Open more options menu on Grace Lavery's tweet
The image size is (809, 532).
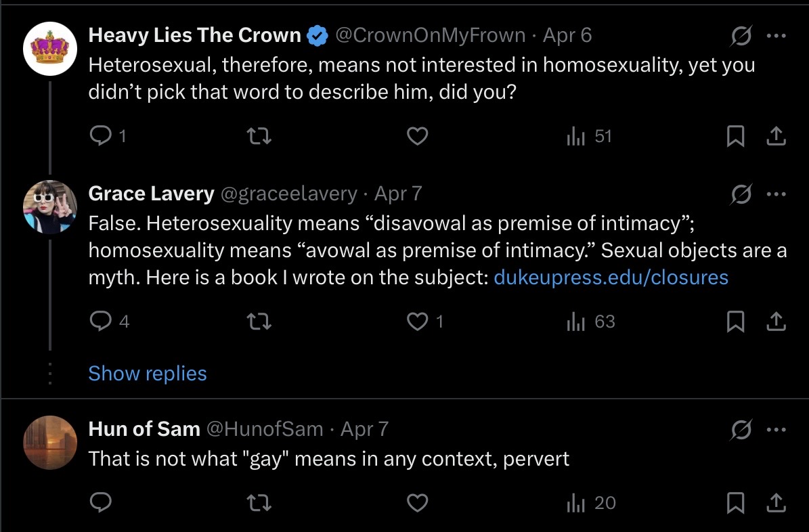tap(776, 194)
